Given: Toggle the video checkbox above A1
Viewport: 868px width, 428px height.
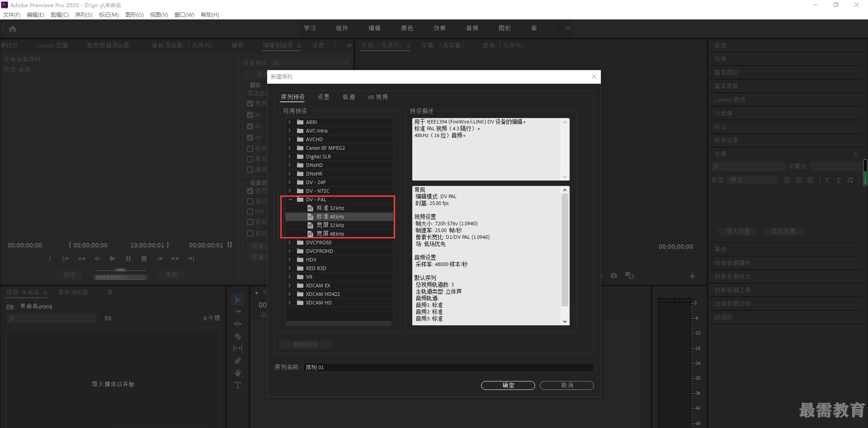Looking at the screenshot, I should click(250, 104).
